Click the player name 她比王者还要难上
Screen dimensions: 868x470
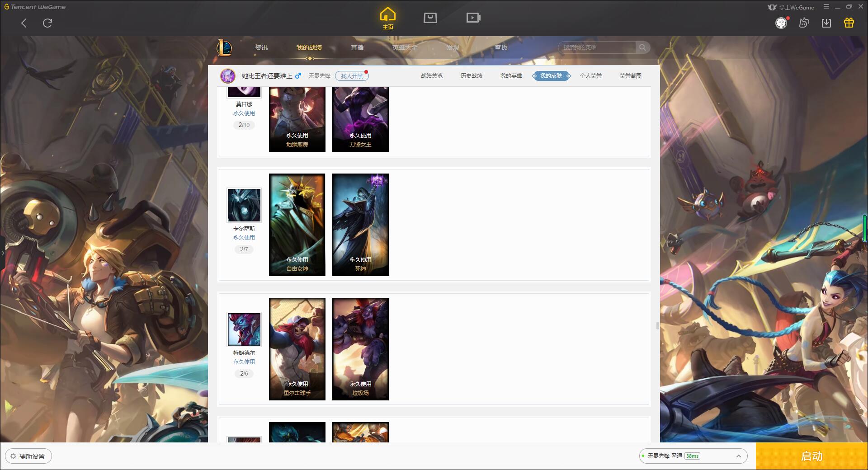tap(267, 76)
